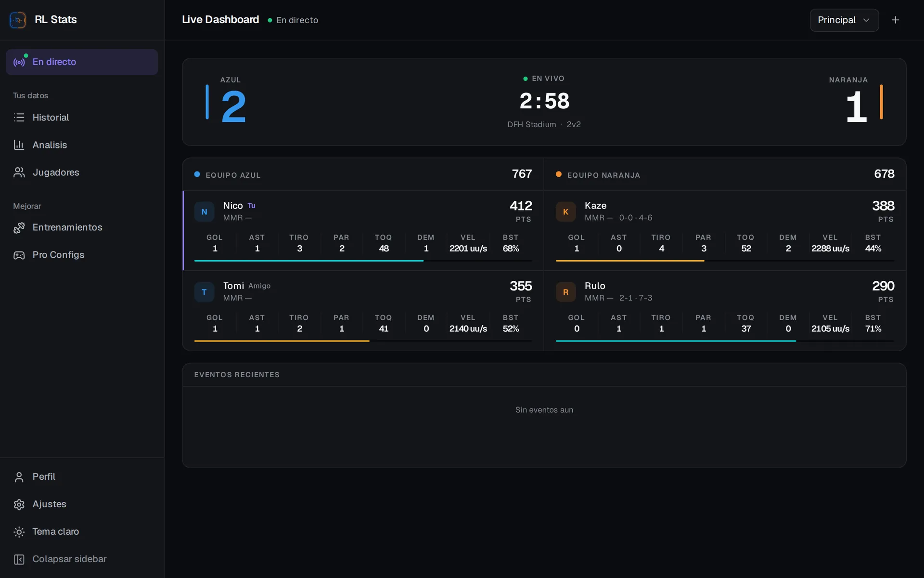Click the live broadcast icon next to En directo
Viewport: 924px width, 578px height.
19,62
